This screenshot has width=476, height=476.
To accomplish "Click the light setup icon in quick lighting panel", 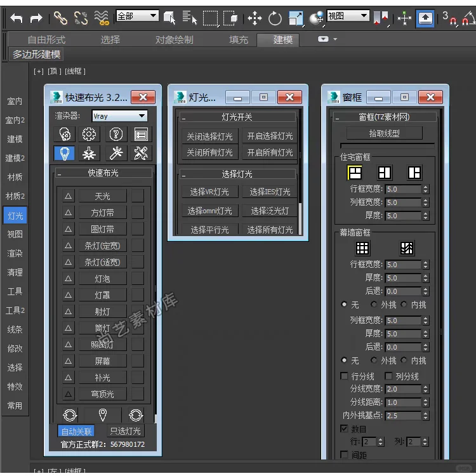I will [65, 134].
